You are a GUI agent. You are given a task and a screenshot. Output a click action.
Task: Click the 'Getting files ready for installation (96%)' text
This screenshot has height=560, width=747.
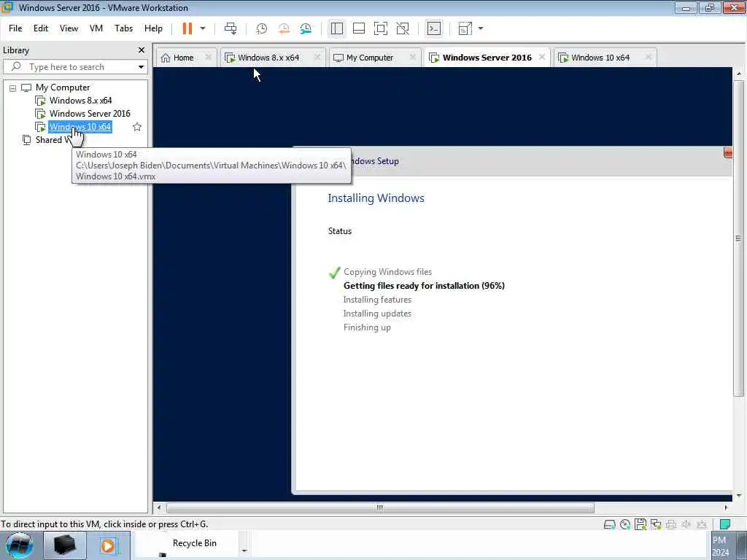point(424,286)
